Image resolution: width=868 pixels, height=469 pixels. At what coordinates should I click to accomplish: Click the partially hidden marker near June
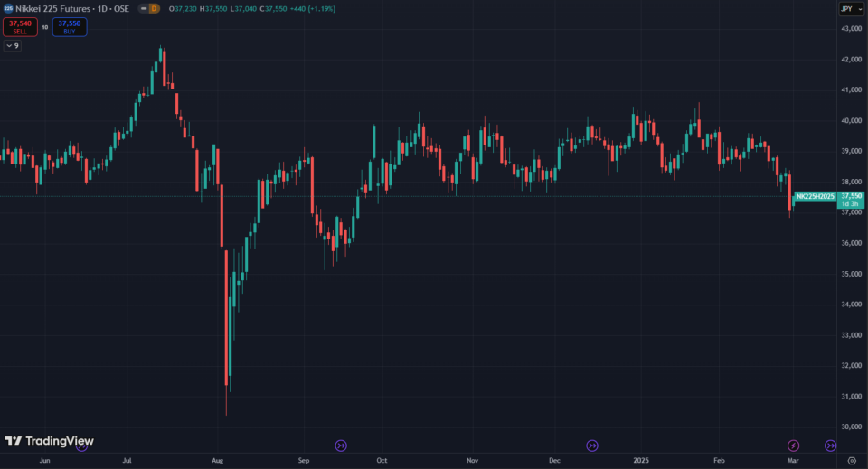coord(82,446)
